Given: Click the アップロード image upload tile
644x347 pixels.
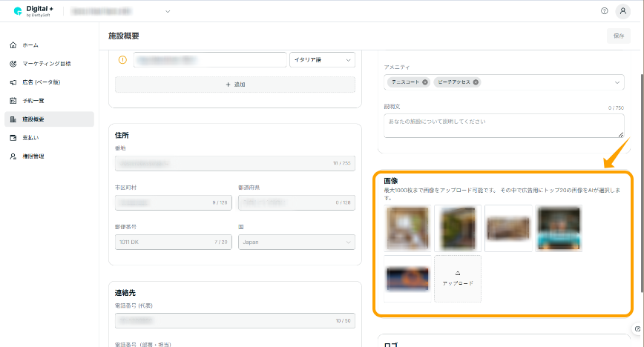Looking at the screenshot, I should pyautogui.click(x=458, y=279).
